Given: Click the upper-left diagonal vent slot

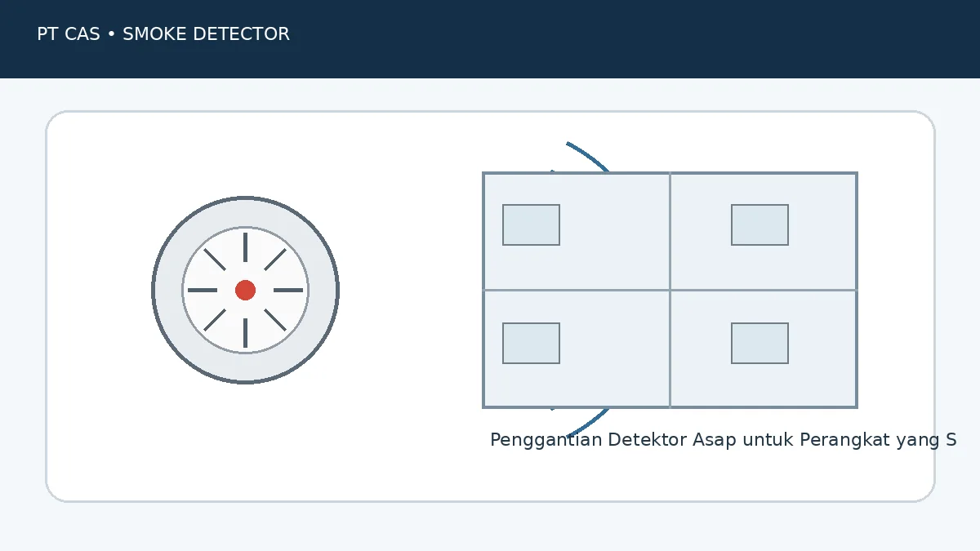Looking at the screenshot, I should coord(215,260).
